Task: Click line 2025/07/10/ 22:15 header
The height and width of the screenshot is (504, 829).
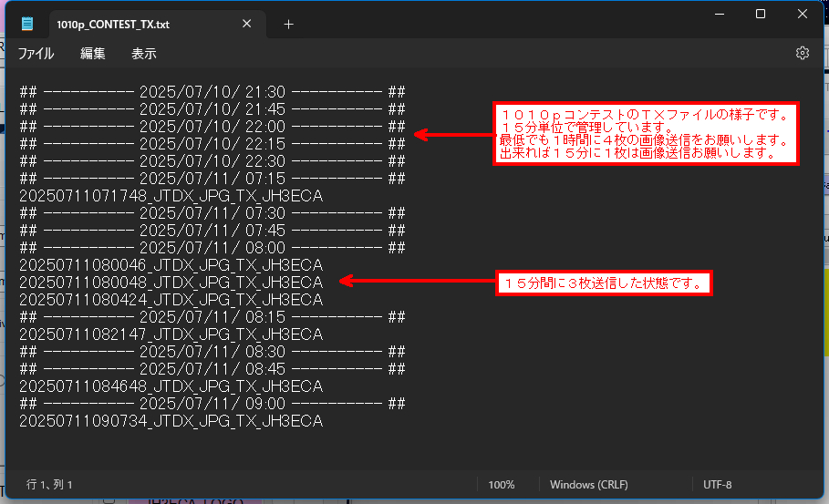Action: tap(212, 144)
